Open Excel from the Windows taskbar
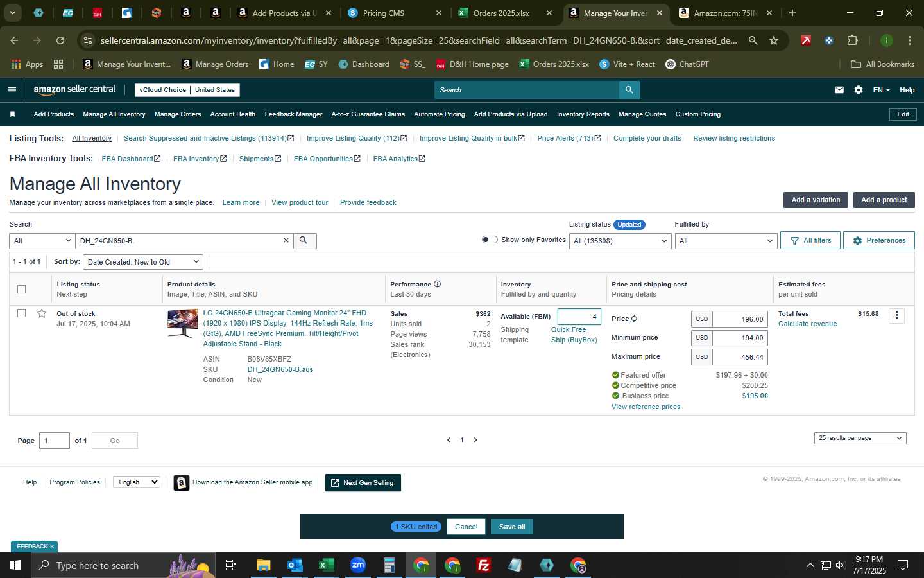This screenshot has width=924, height=578. point(326,565)
